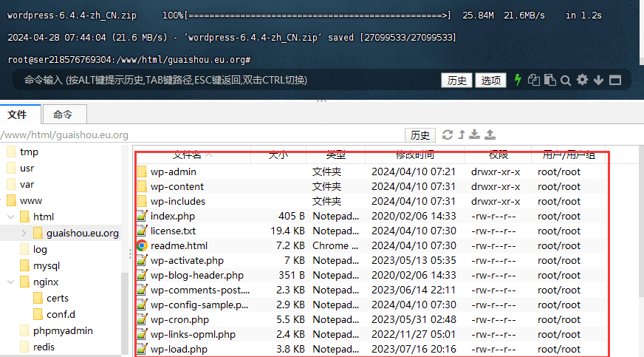Select wp-comments-post file row name
644x357 pixels.
[200, 290]
